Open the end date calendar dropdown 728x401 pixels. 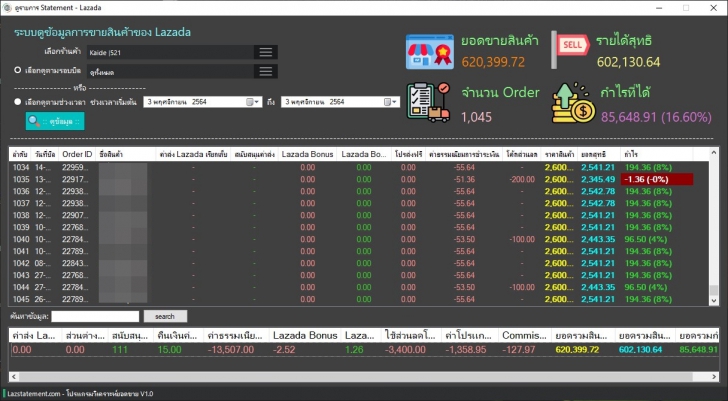click(389, 102)
